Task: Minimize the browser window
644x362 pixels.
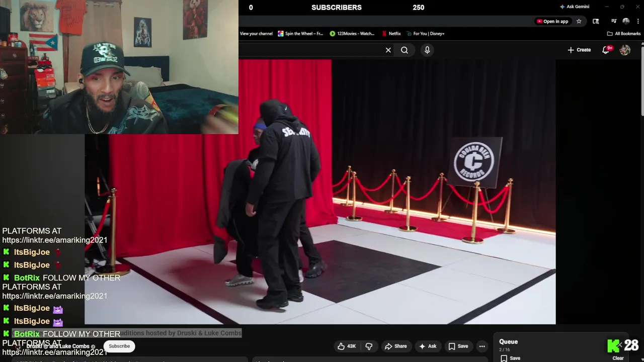Action: click(x=607, y=7)
